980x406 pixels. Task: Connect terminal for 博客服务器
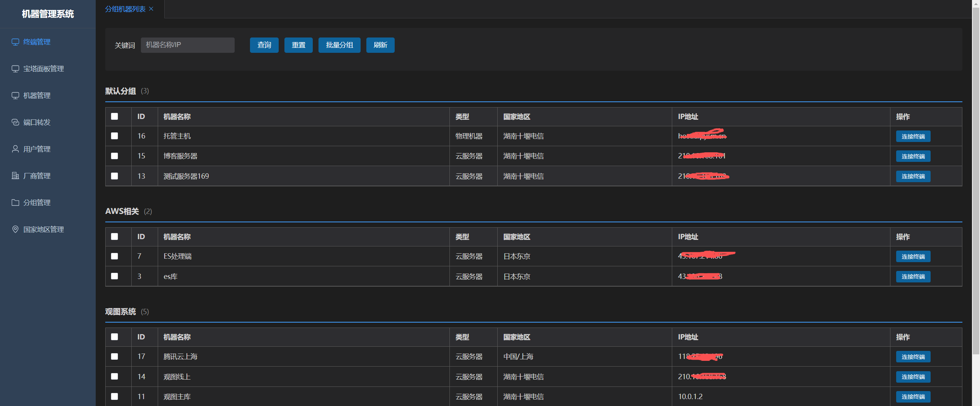[913, 156]
